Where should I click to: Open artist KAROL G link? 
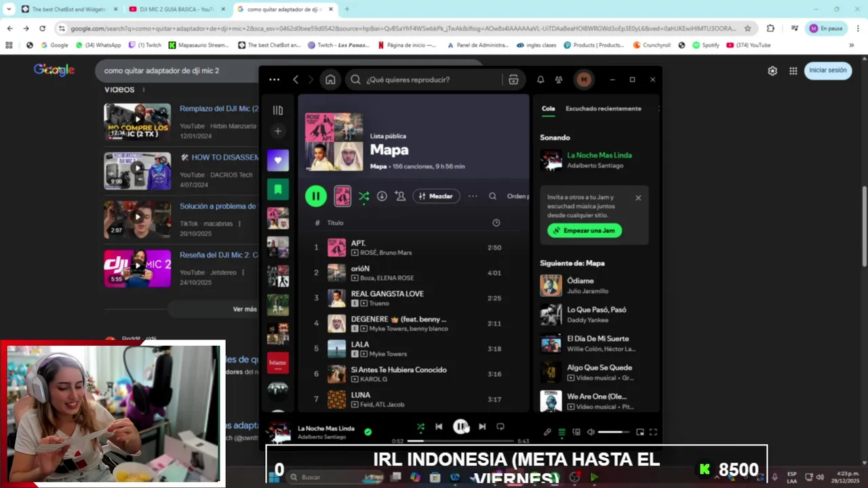pyautogui.click(x=374, y=379)
